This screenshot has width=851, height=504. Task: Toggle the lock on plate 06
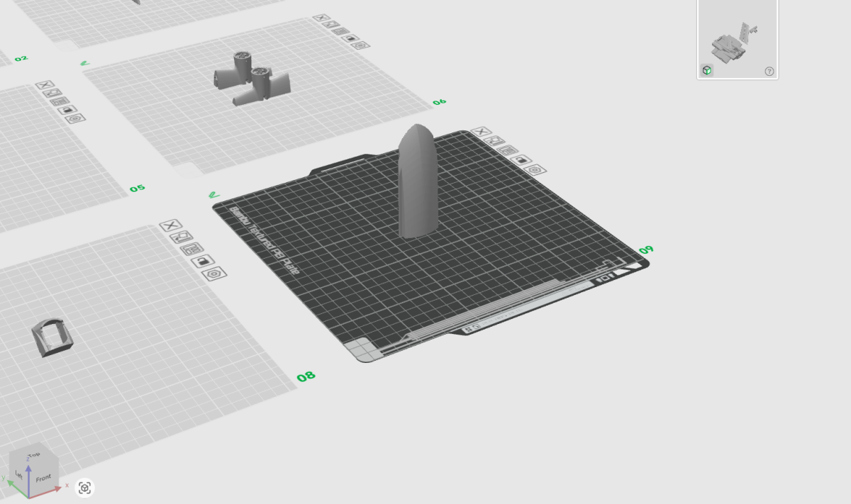point(351,38)
